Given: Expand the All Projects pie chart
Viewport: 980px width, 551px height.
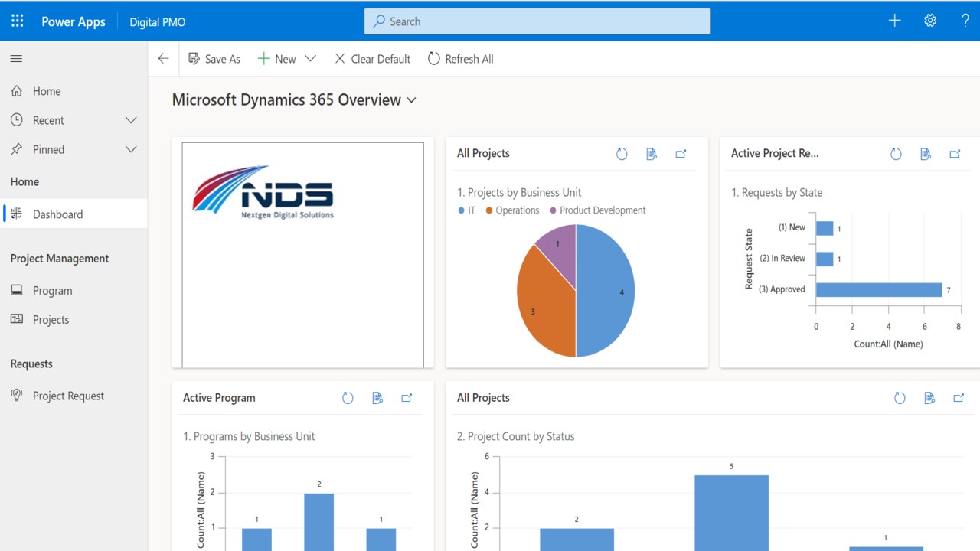Looking at the screenshot, I should click(681, 154).
